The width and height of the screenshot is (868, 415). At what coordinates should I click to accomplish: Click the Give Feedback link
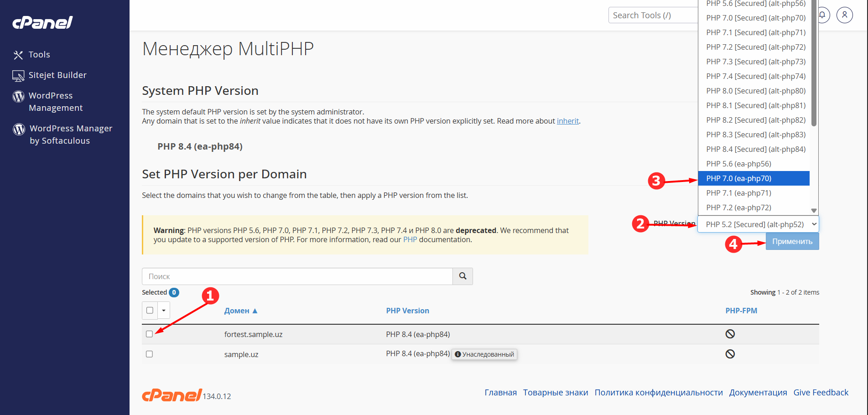point(821,393)
